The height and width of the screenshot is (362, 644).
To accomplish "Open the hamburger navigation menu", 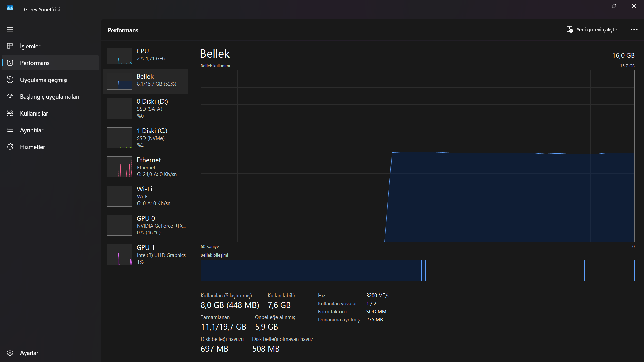I will click(x=10, y=29).
